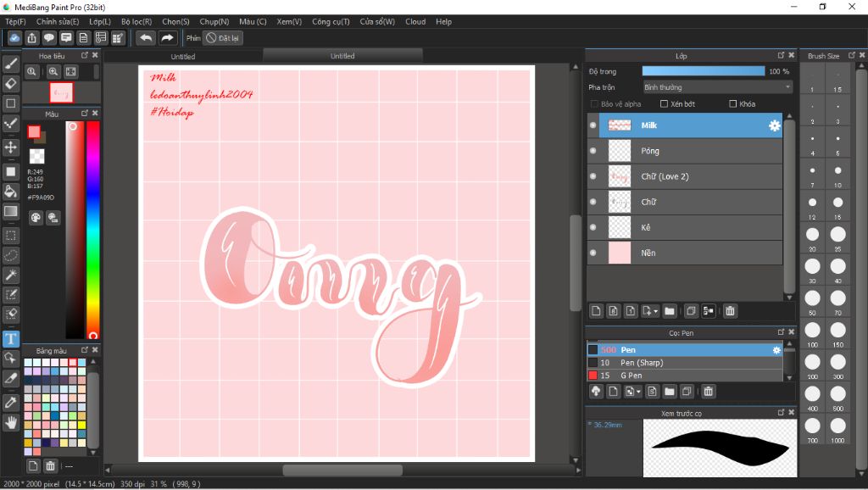The height and width of the screenshot is (490, 868).
Task: Click the Undo arrow
Action: pyautogui.click(x=146, y=37)
